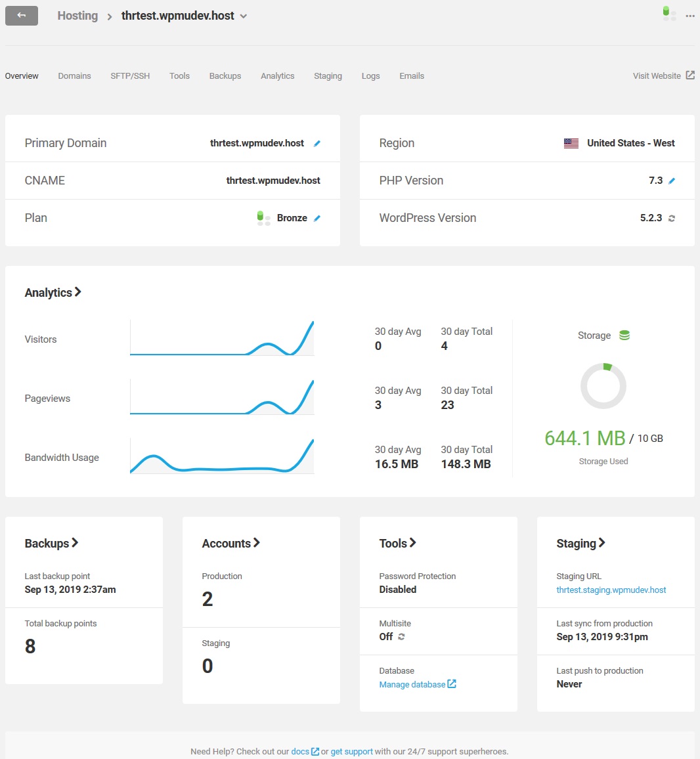Viewport: 700px width, 759px height.
Task: Click the Bronze plan name
Action: coord(292,218)
